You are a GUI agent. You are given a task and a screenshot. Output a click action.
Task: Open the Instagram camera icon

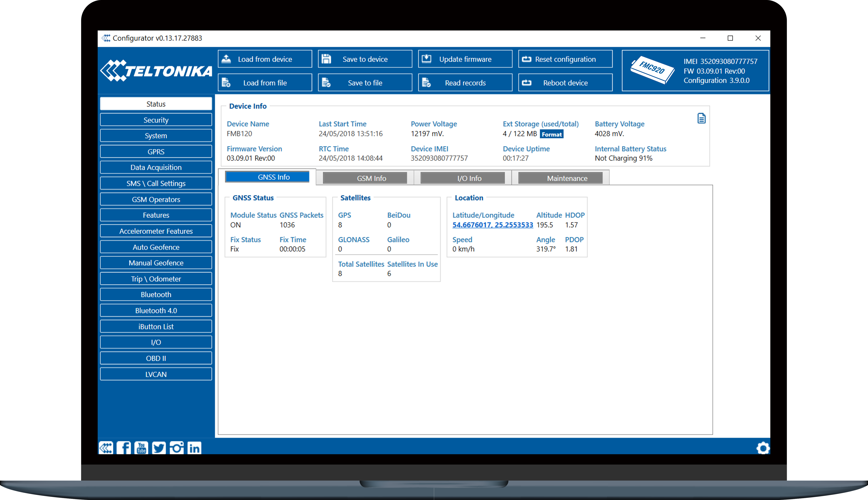tap(176, 448)
